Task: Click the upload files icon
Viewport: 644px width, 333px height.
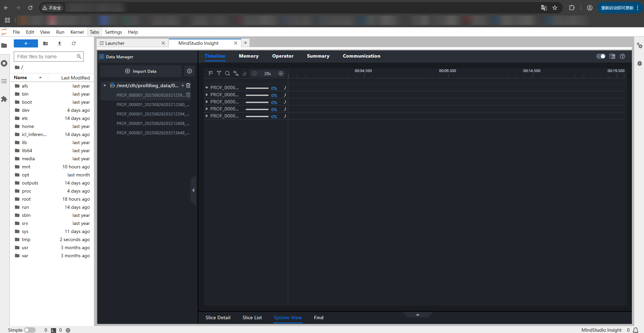Action: (60, 43)
